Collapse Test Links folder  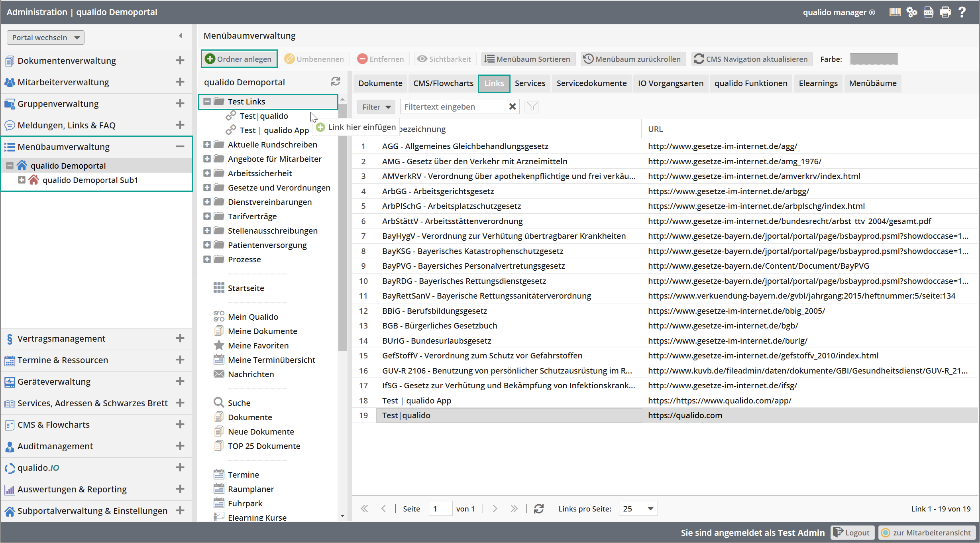[x=207, y=101]
